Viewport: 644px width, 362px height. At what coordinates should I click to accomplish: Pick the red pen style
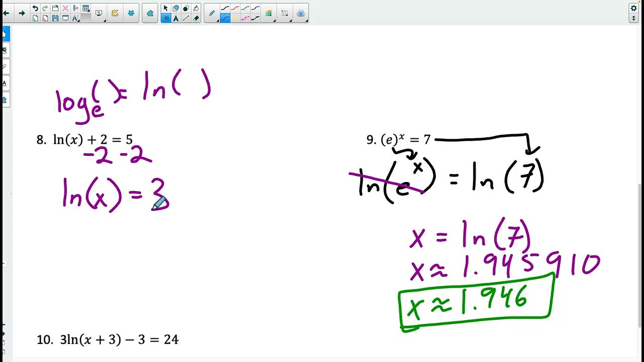pos(235,9)
